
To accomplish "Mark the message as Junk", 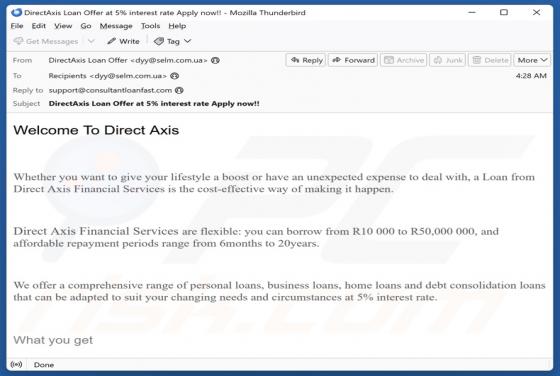I will (x=448, y=60).
